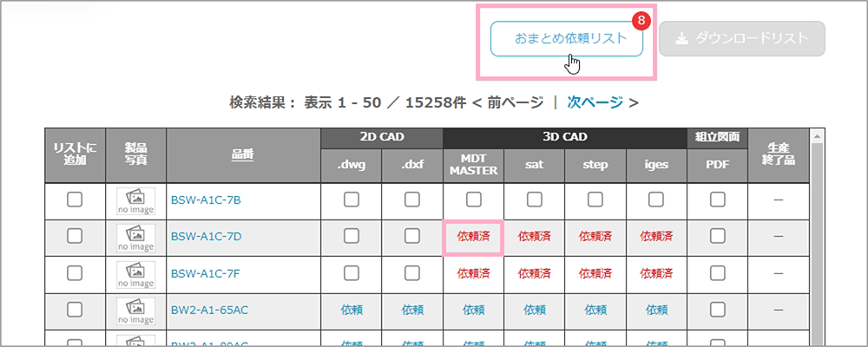Click the download icon on ダウンロードリスト button
This screenshot has height=347, width=868.
[682, 39]
